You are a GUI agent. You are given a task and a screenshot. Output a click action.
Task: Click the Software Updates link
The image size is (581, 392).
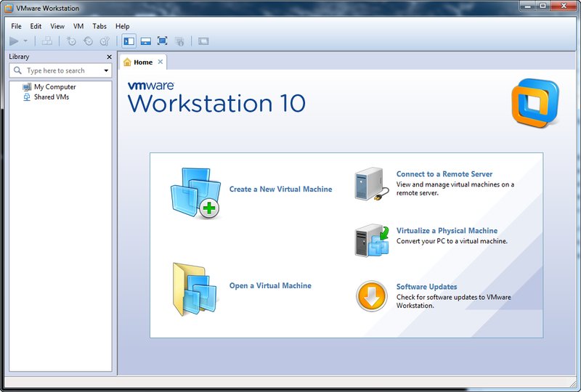(426, 287)
